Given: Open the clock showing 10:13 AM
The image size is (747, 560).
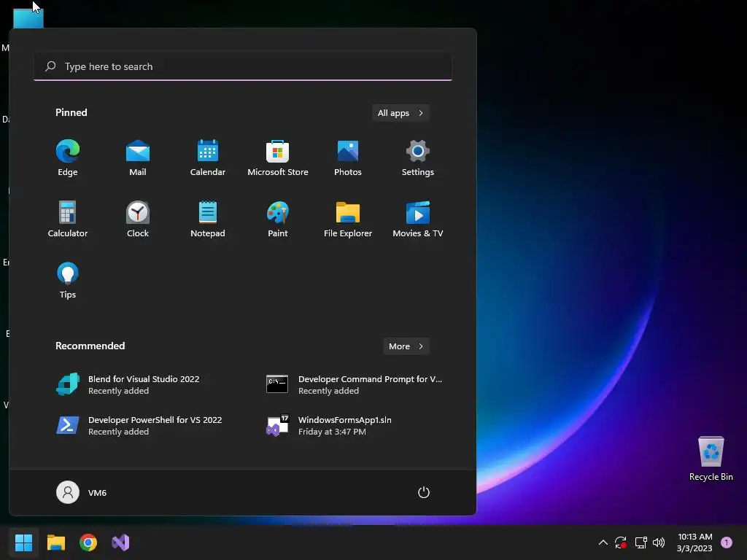Looking at the screenshot, I should pyautogui.click(x=694, y=542).
